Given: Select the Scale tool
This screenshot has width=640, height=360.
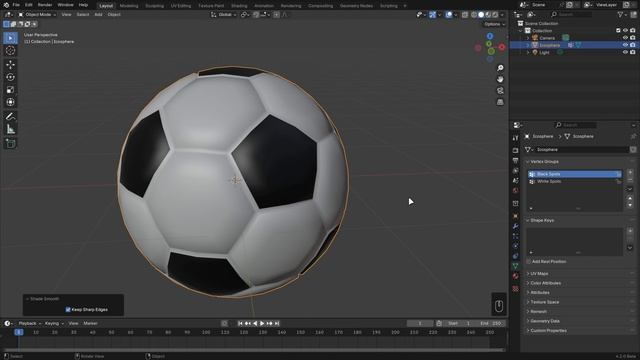Looking at the screenshot, I should point(10,90).
